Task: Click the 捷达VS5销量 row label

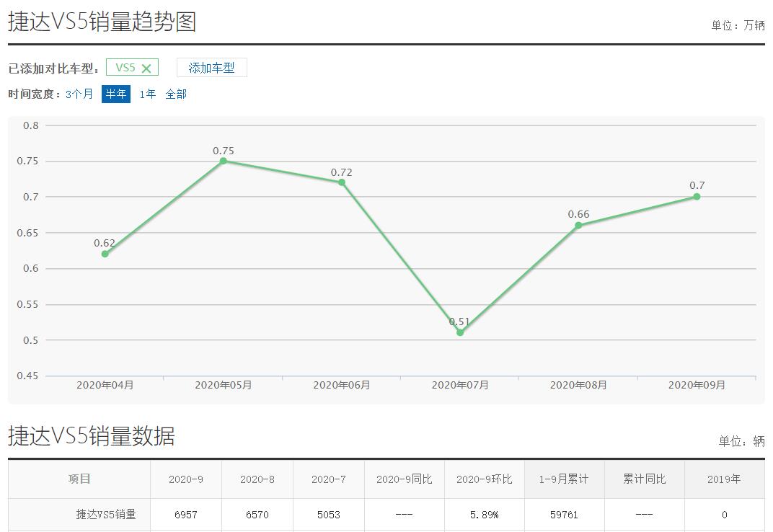Action: (106, 514)
